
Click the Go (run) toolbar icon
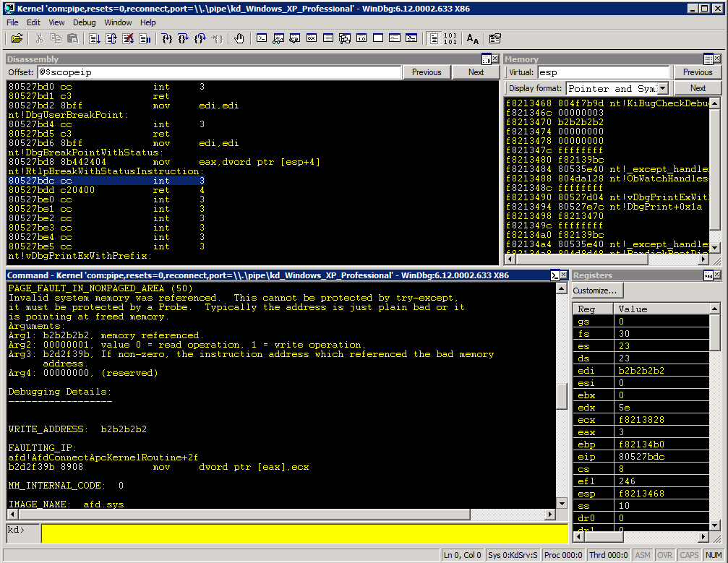(x=95, y=38)
